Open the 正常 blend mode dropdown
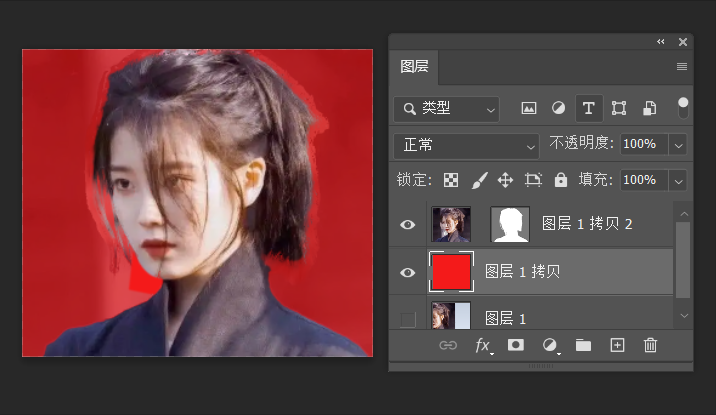The height and width of the screenshot is (415, 716). point(466,145)
